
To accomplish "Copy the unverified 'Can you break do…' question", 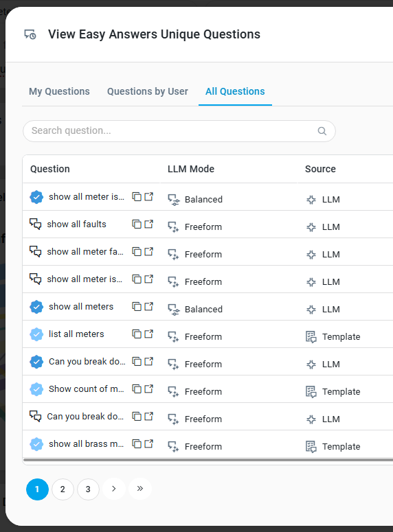I will 137,417.
